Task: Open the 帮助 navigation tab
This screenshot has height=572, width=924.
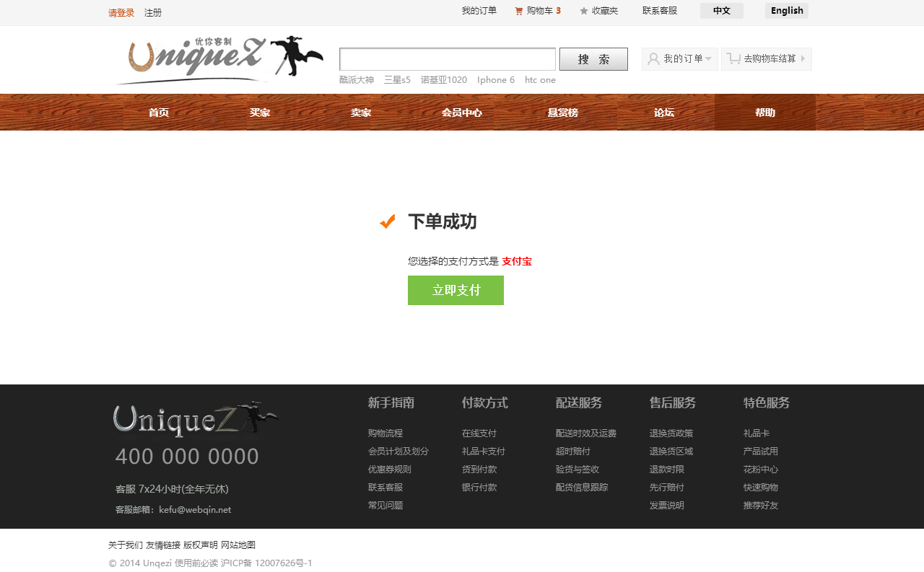Action: pyautogui.click(x=764, y=113)
